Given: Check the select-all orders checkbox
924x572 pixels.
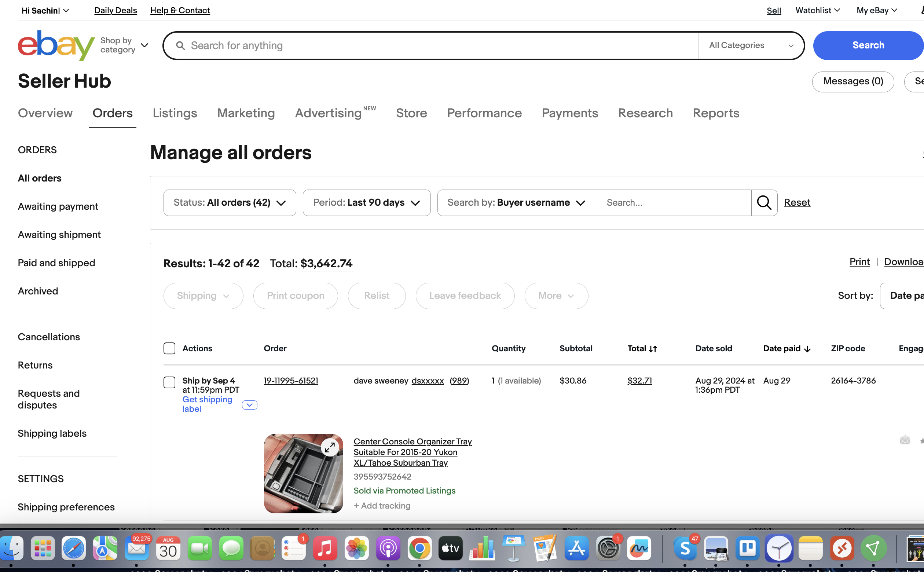Looking at the screenshot, I should [x=169, y=348].
